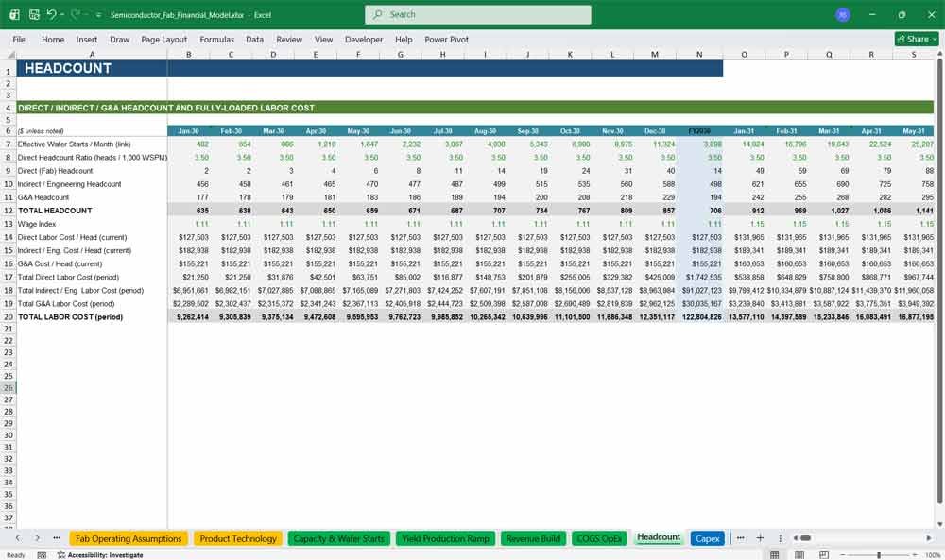The image size is (945, 560).
Task: Switch to the Home ribbon tab
Action: (x=53, y=39)
